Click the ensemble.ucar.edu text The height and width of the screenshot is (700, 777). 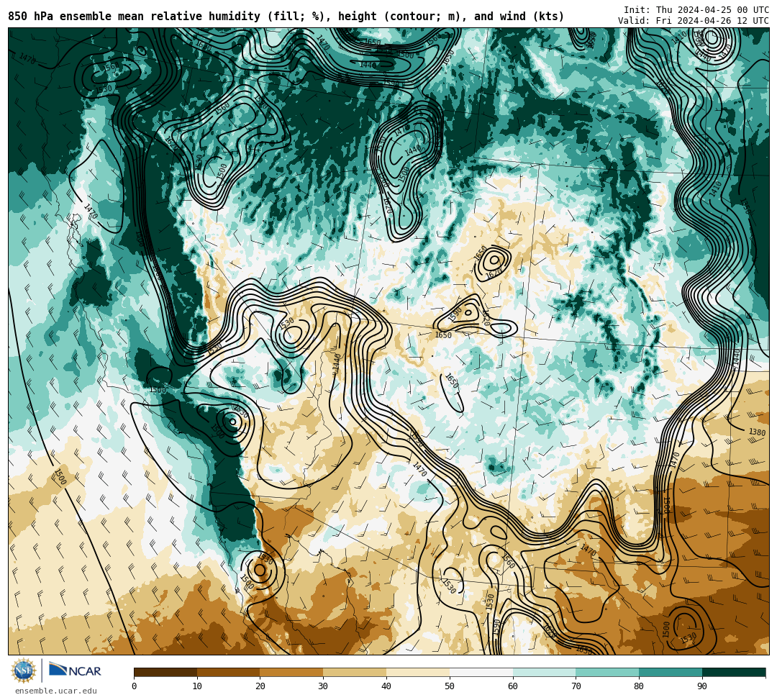tap(56, 691)
